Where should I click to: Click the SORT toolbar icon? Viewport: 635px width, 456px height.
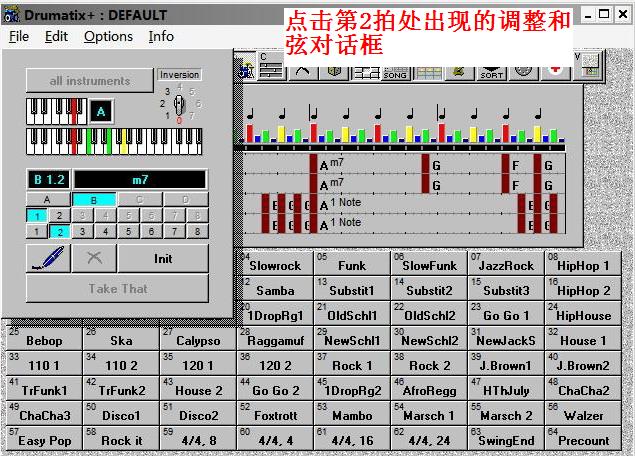point(491,71)
